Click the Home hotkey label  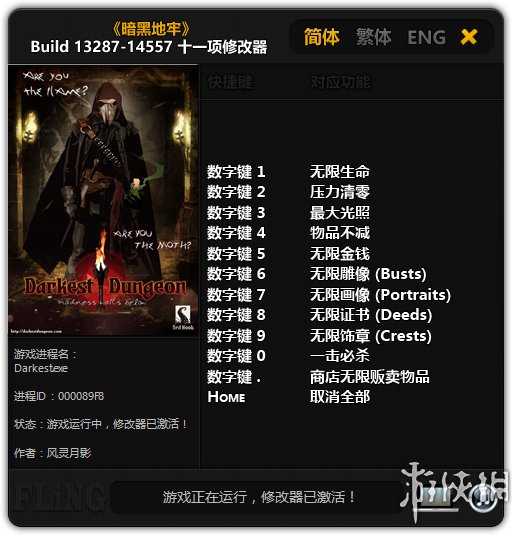click(x=226, y=397)
